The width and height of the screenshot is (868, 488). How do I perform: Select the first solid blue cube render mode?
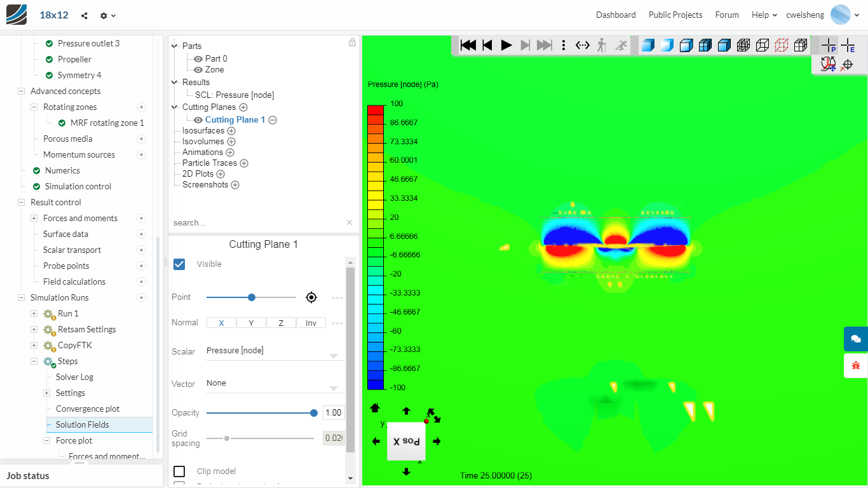click(x=648, y=45)
